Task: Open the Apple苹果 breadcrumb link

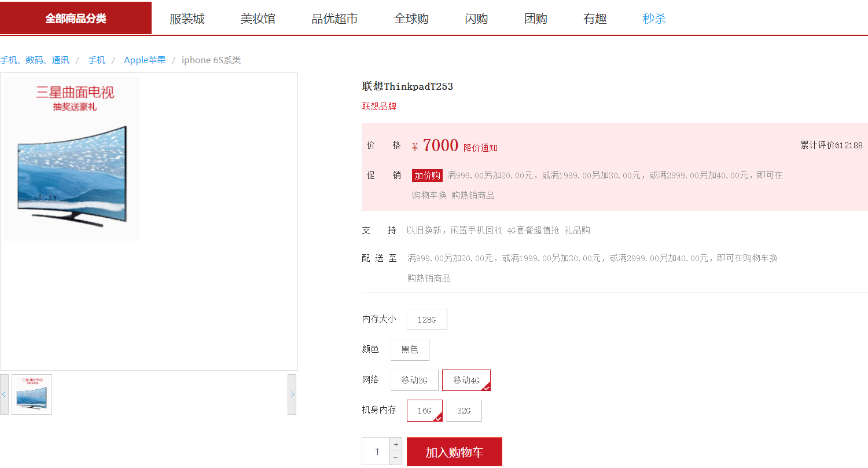Action: 145,60
